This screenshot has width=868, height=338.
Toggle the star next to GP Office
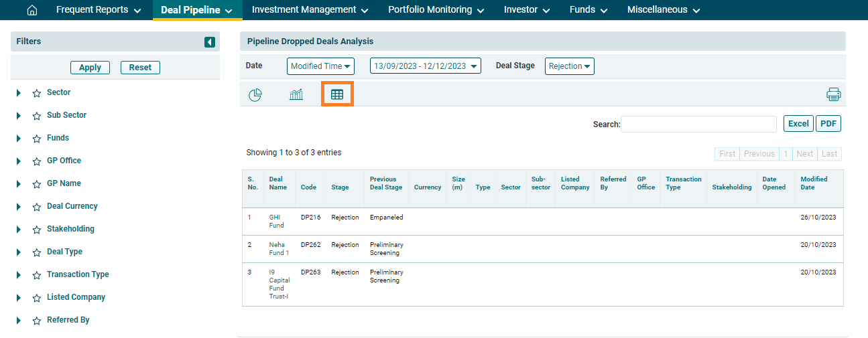[x=37, y=161]
